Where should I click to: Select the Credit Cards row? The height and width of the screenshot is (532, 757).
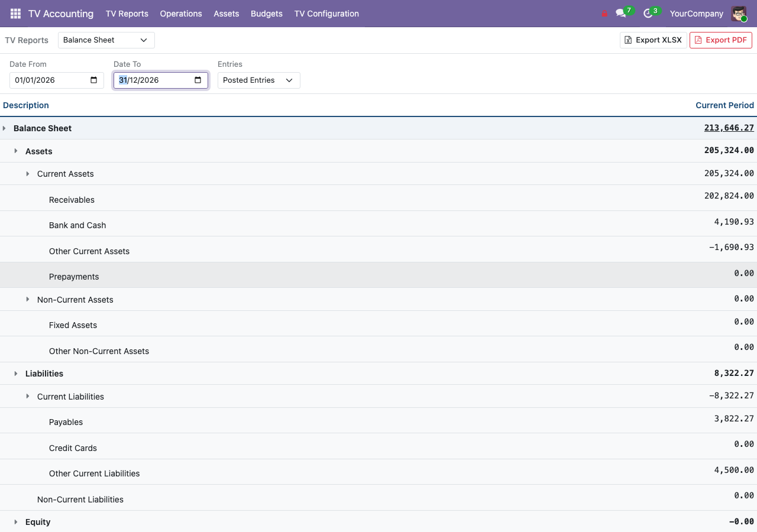coord(378,446)
